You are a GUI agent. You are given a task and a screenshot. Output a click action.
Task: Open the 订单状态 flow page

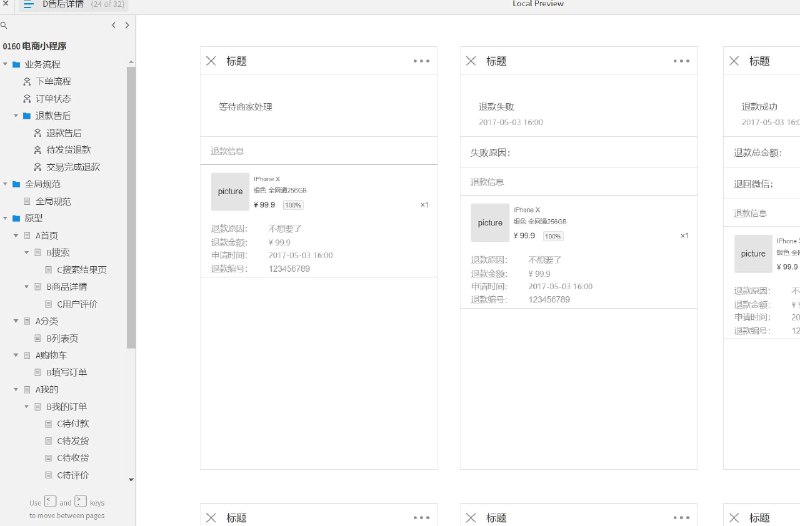[53, 98]
